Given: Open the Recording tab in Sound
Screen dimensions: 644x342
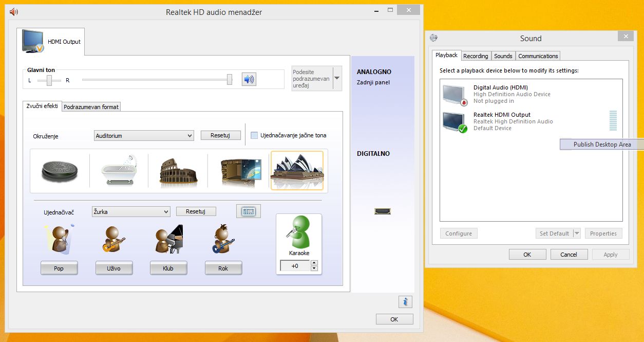Looking at the screenshot, I should (x=476, y=56).
